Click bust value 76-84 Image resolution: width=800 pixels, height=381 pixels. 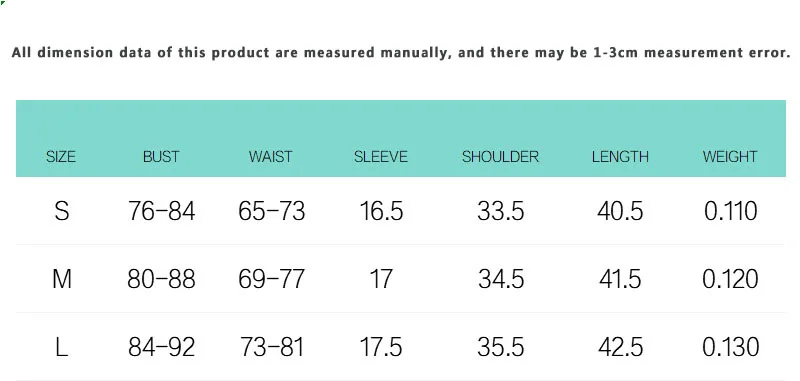coord(161,211)
